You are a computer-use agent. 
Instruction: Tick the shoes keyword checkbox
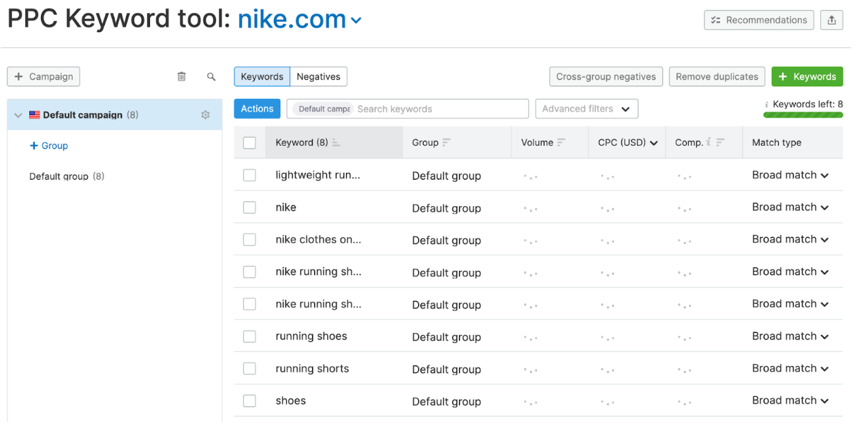click(x=249, y=401)
